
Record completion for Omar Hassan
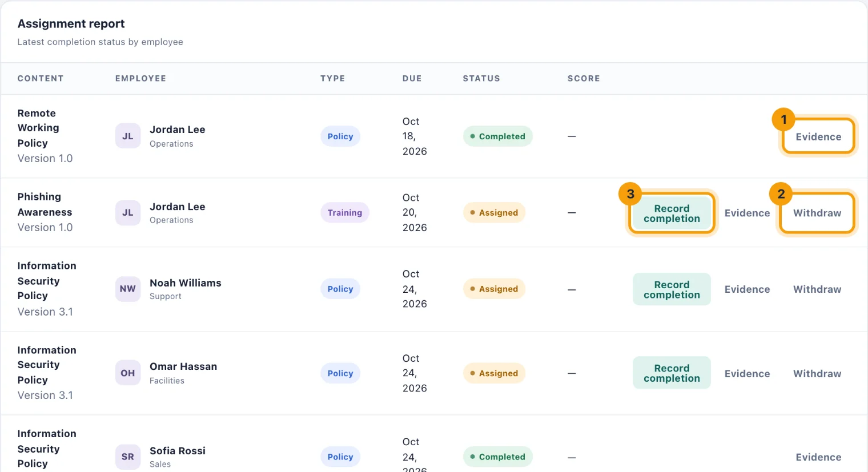[672, 373]
